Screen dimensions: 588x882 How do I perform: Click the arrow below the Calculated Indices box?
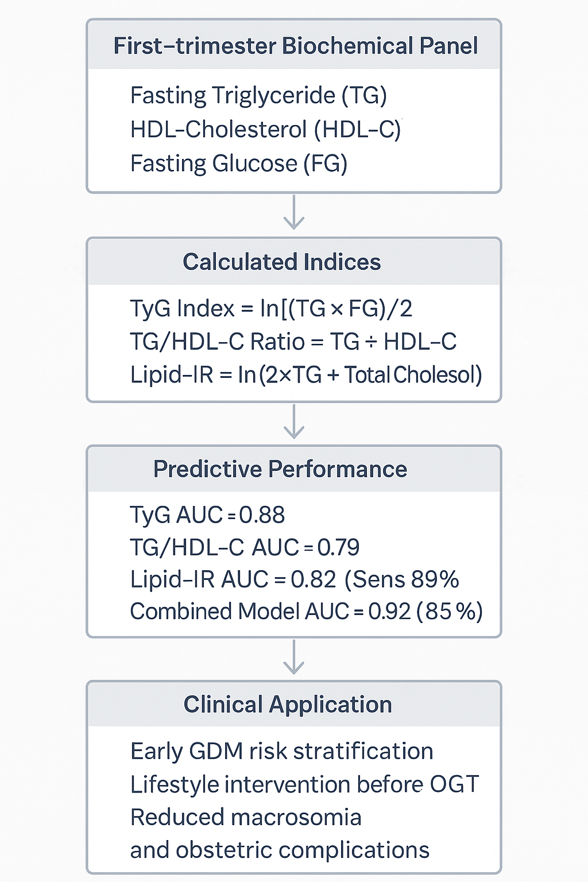point(294,423)
